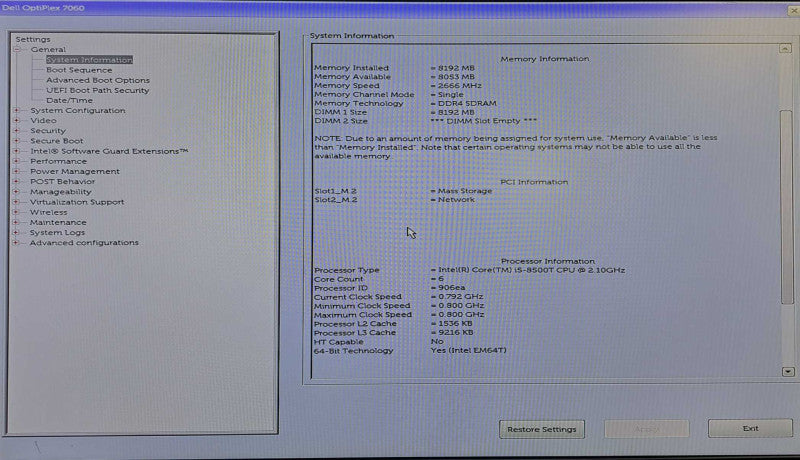This screenshot has width=800, height=460.
Task: Expand the Virtualization Support node
Action: click(16, 202)
